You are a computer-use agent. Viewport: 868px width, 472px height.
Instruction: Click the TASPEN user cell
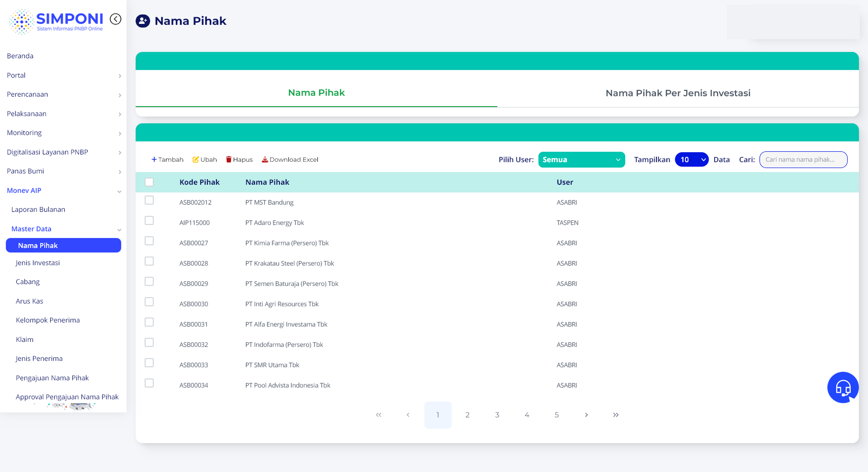(x=567, y=223)
